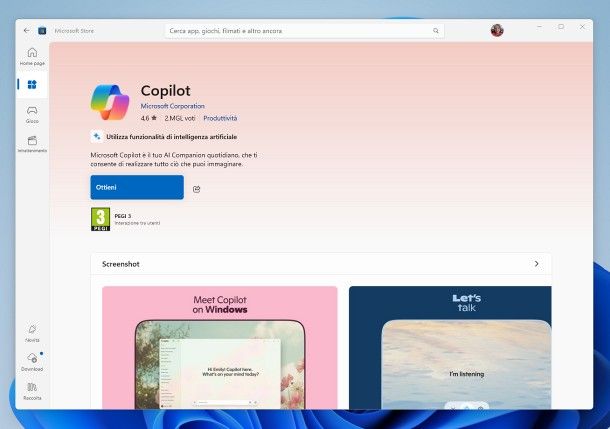Open Microsoft Corporation publisher link

[172, 106]
